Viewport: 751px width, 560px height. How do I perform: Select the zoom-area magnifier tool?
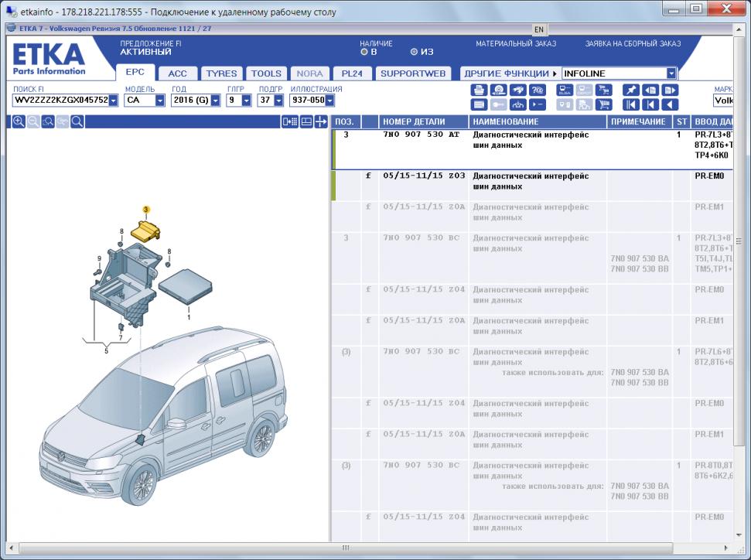pyautogui.click(x=48, y=121)
